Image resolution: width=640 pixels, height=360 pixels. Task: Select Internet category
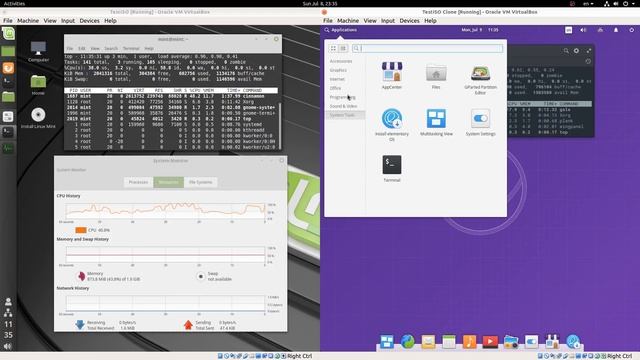pos(337,79)
